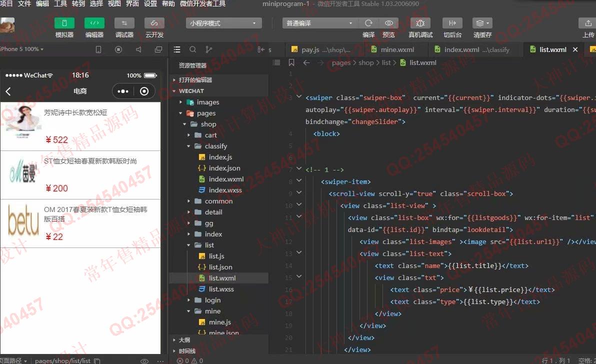Expand the detail folder
Viewport: 596px width, 364px height.
(x=219, y=212)
